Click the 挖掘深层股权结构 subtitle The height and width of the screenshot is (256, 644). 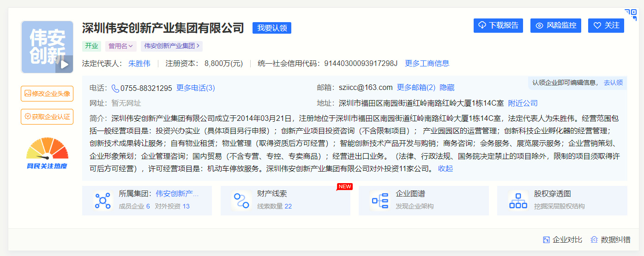tap(560, 206)
